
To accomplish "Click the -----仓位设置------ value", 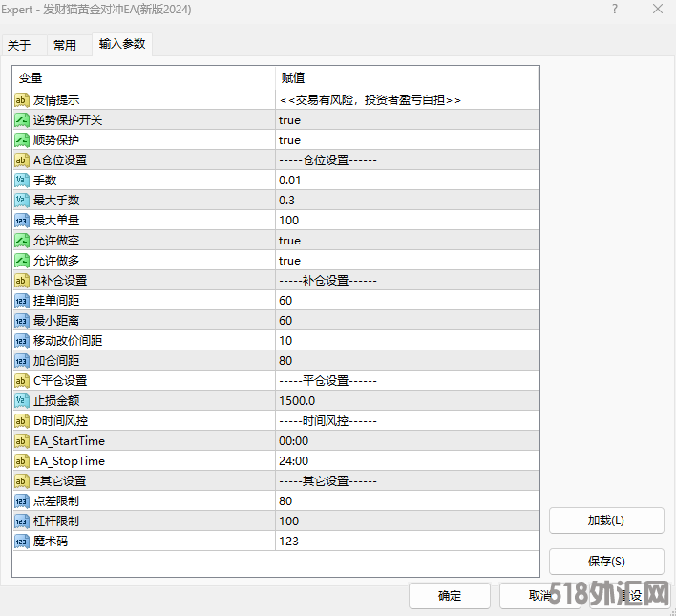I will point(327,160).
